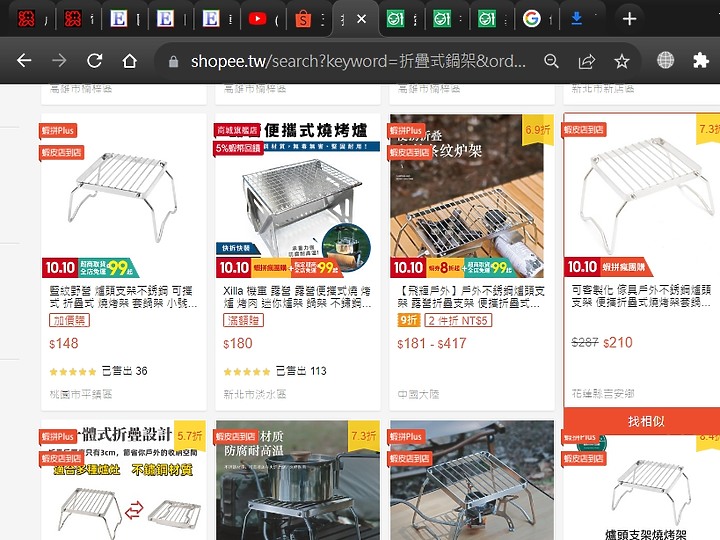The width and height of the screenshot is (720, 540).
Task: Click the 中國大陸 location text
Action: pos(418,394)
